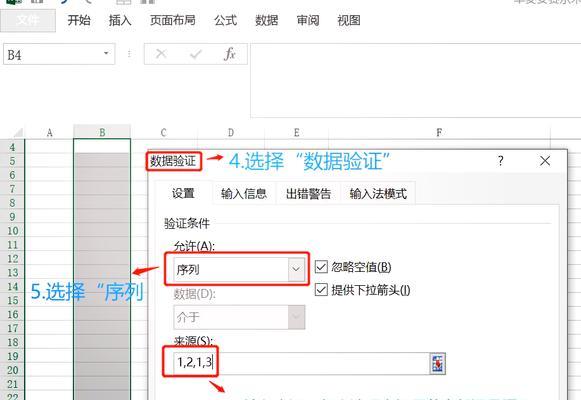Screen dimensions: 581x400
Task: Open the 输入法模式 dialog tab
Action: (x=378, y=193)
